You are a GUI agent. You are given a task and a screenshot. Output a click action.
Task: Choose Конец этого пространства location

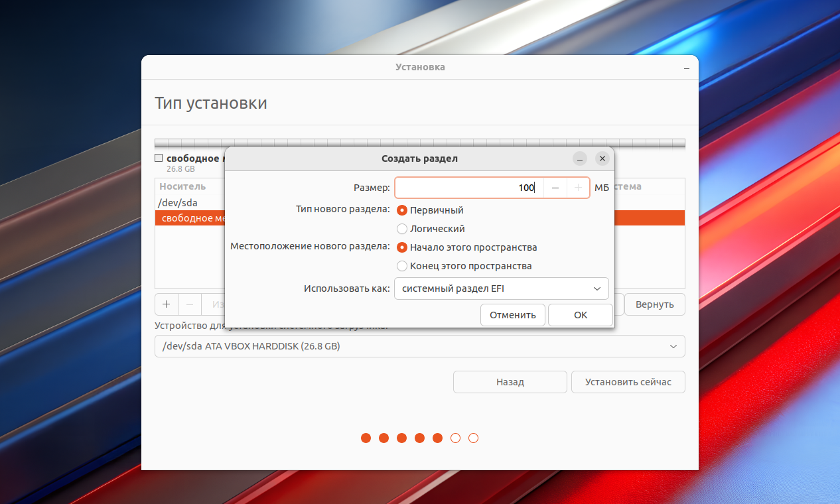click(x=402, y=266)
